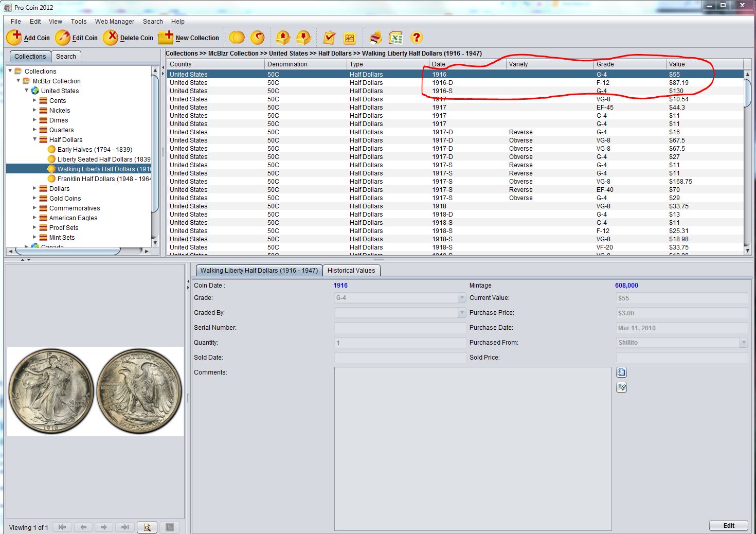Viewport: 756px width, 534px height.
Task: Click inside the Comments text area
Action: click(473, 449)
